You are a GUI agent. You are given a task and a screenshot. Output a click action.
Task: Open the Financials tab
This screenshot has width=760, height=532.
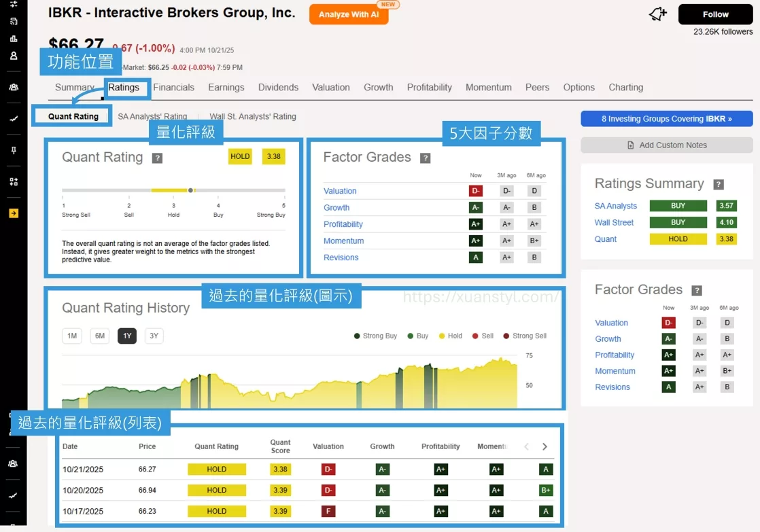[x=173, y=88]
